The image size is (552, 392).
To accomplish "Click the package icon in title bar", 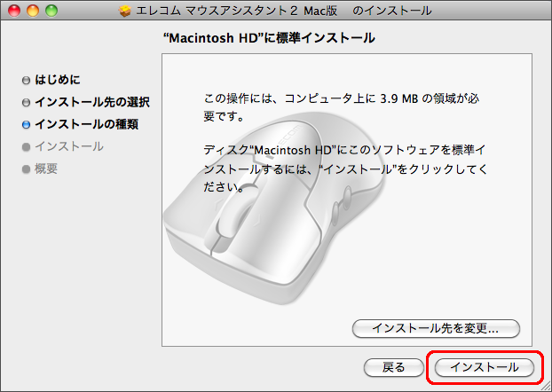I will point(124,11).
